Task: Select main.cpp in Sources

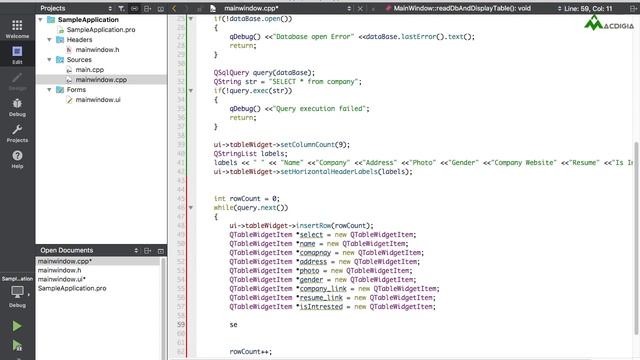Action: coord(89,69)
